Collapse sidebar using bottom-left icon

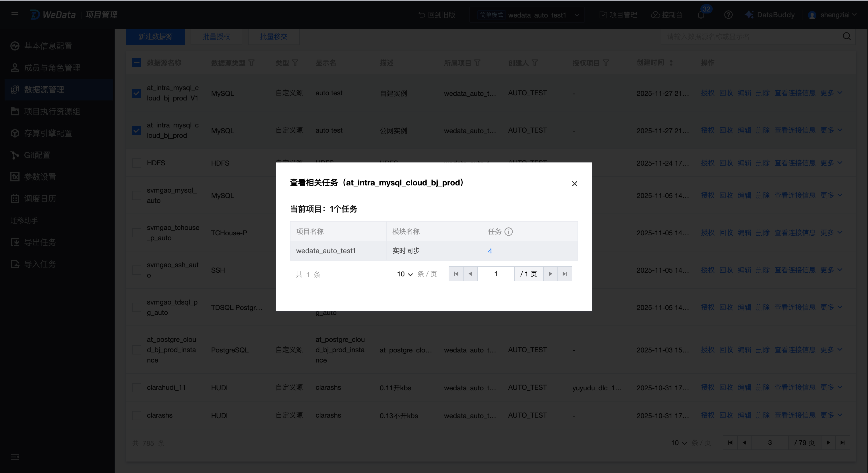click(x=14, y=457)
